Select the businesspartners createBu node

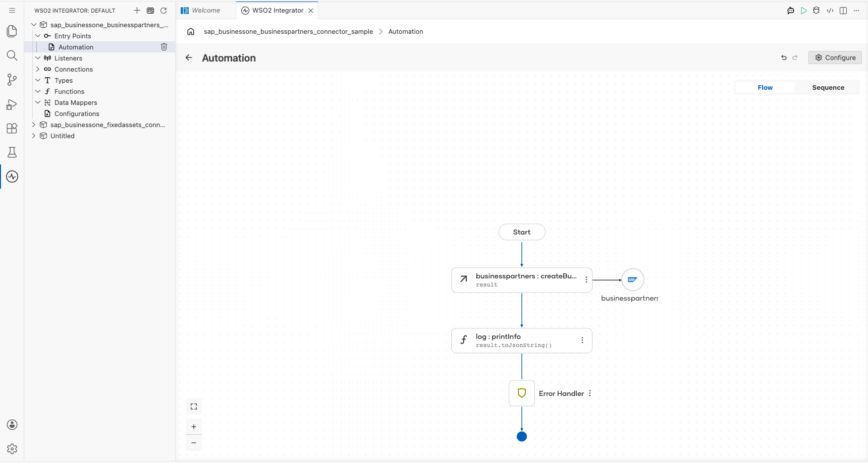point(522,280)
